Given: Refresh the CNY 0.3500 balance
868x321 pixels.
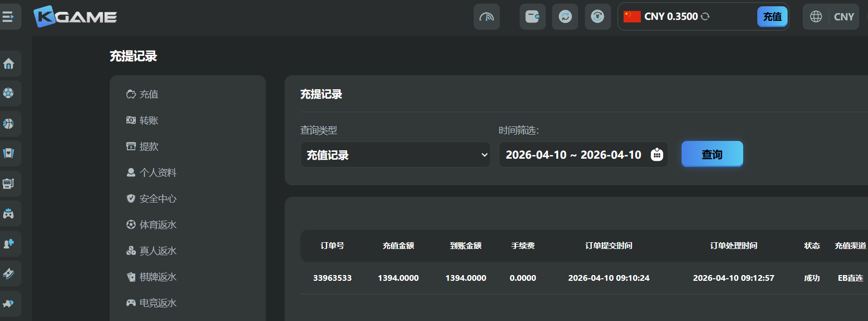Looking at the screenshot, I should pyautogui.click(x=705, y=17).
